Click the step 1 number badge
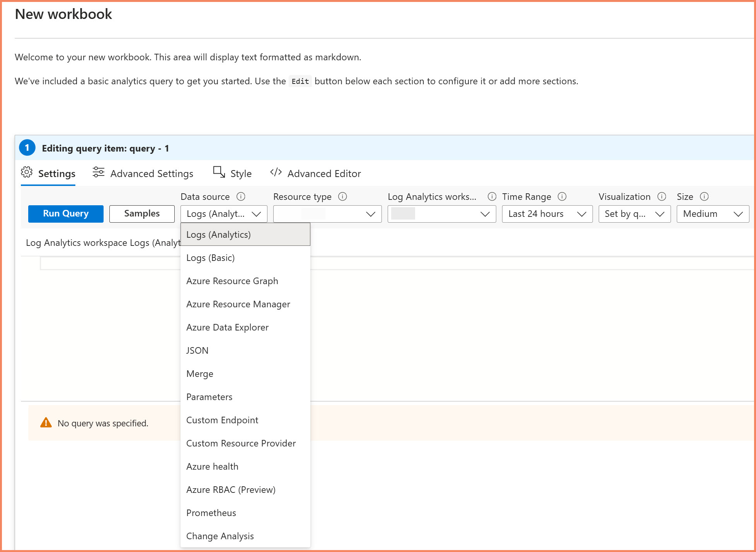Image resolution: width=756 pixels, height=552 pixels. click(x=27, y=148)
